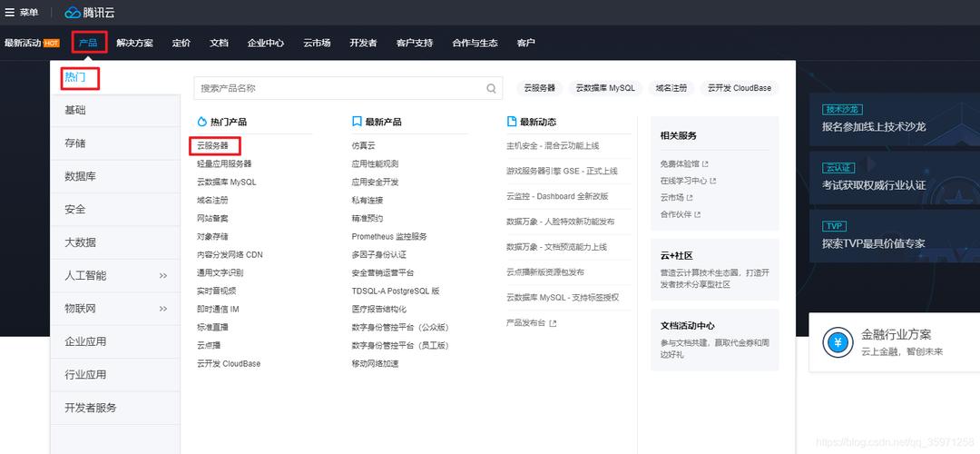
Task: Open 内容分发网络 CDN link
Action: 230,254
